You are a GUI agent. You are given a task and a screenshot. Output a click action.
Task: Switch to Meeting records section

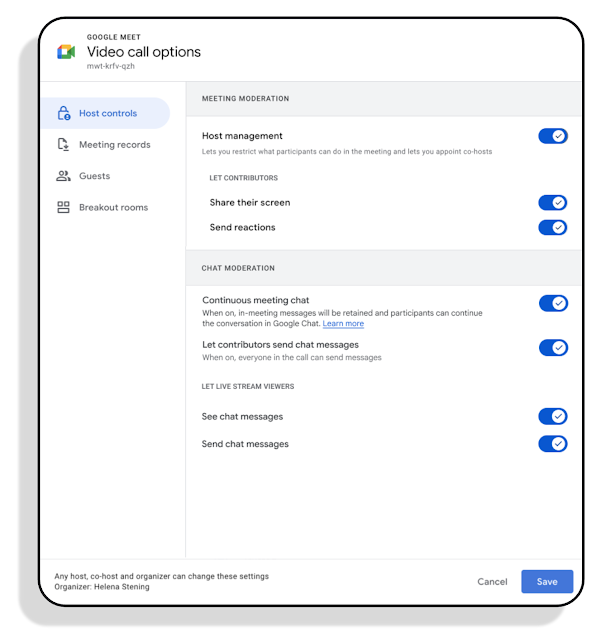click(x=114, y=145)
